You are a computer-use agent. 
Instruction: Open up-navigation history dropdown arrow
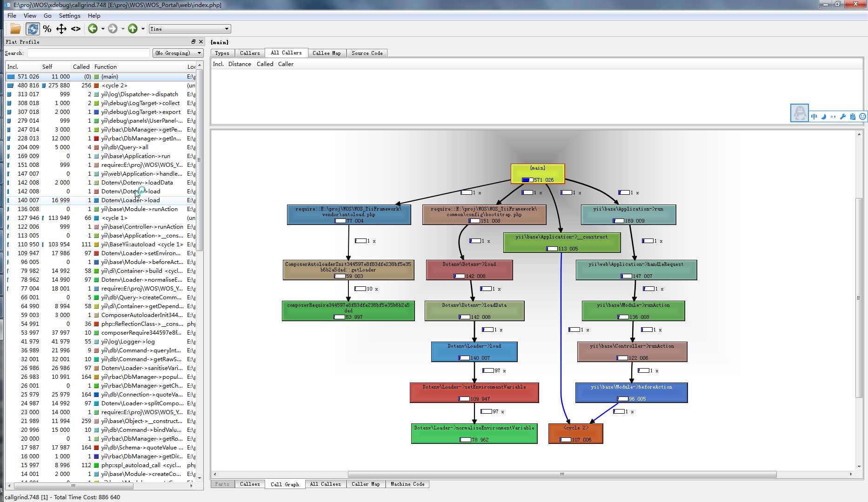(x=143, y=29)
